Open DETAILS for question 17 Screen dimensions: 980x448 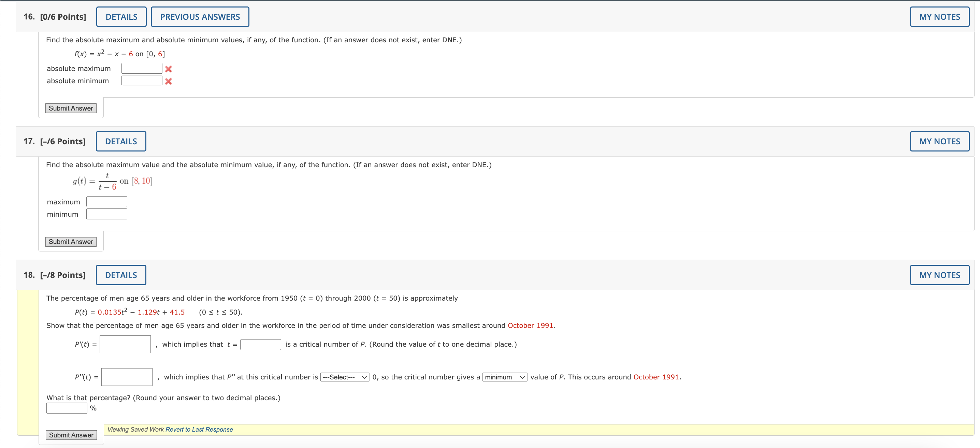tap(121, 141)
